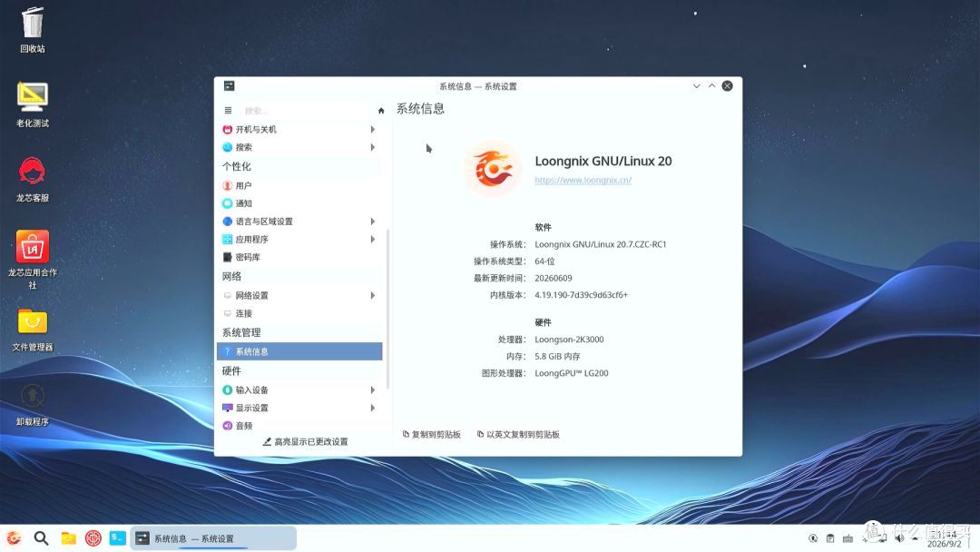This screenshot has width=980, height=552.
Task: Open the clipboard icon in system tray
Action: click(830, 538)
